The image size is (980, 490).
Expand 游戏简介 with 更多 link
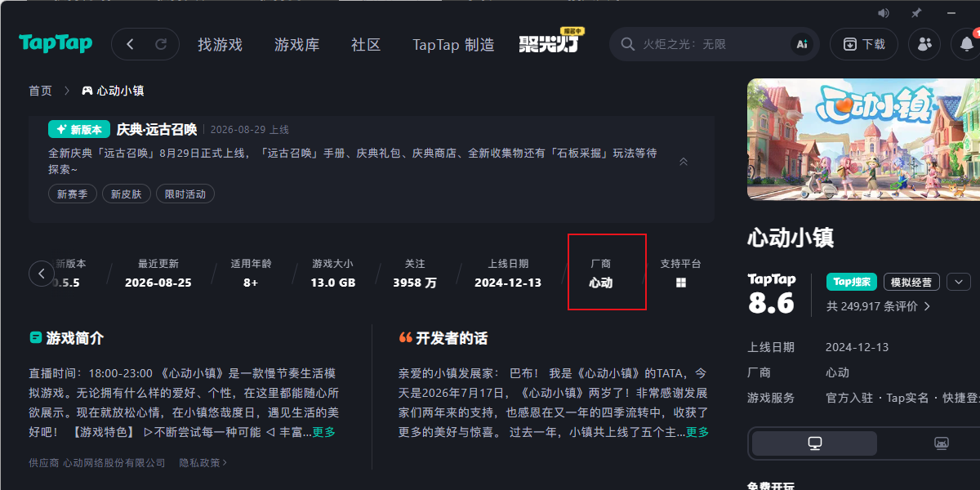click(x=324, y=432)
